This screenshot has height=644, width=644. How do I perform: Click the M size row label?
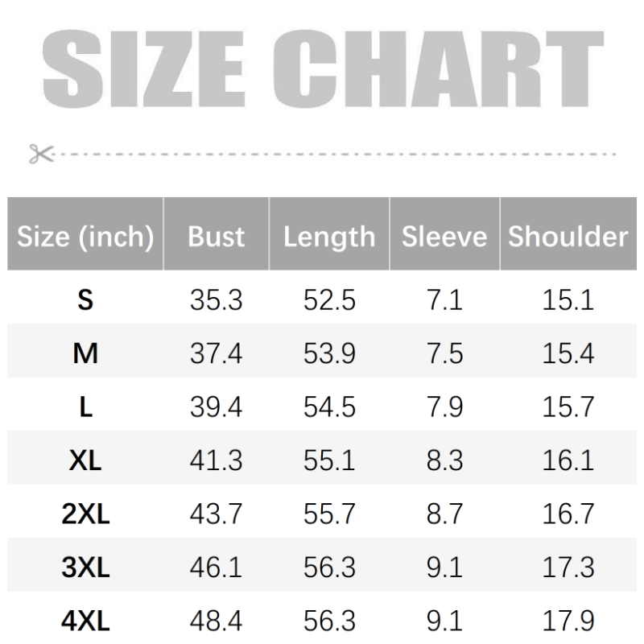point(85,353)
